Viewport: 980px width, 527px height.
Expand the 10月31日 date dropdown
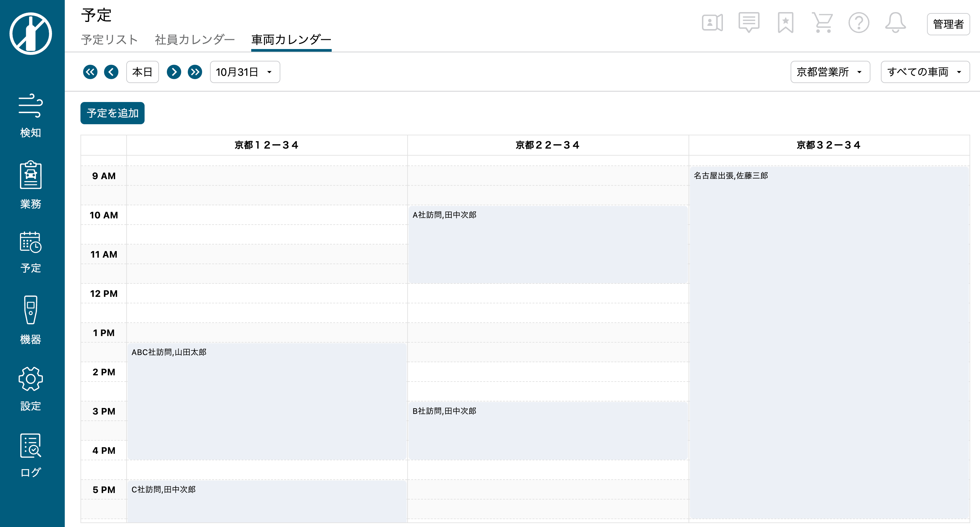pos(245,72)
